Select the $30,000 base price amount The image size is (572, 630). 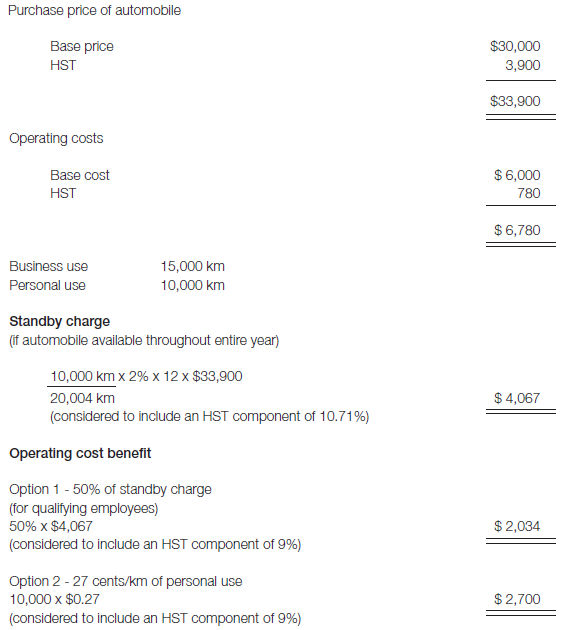coord(515,46)
